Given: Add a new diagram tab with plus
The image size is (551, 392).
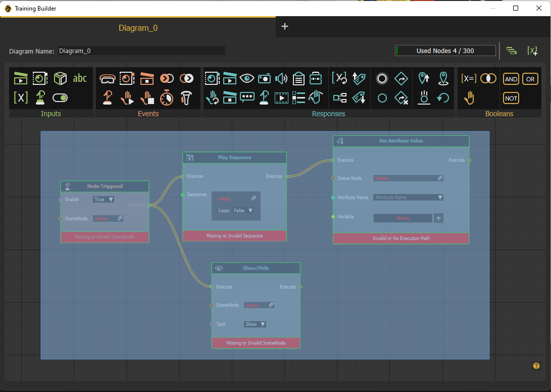Looking at the screenshot, I should pos(285,26).
